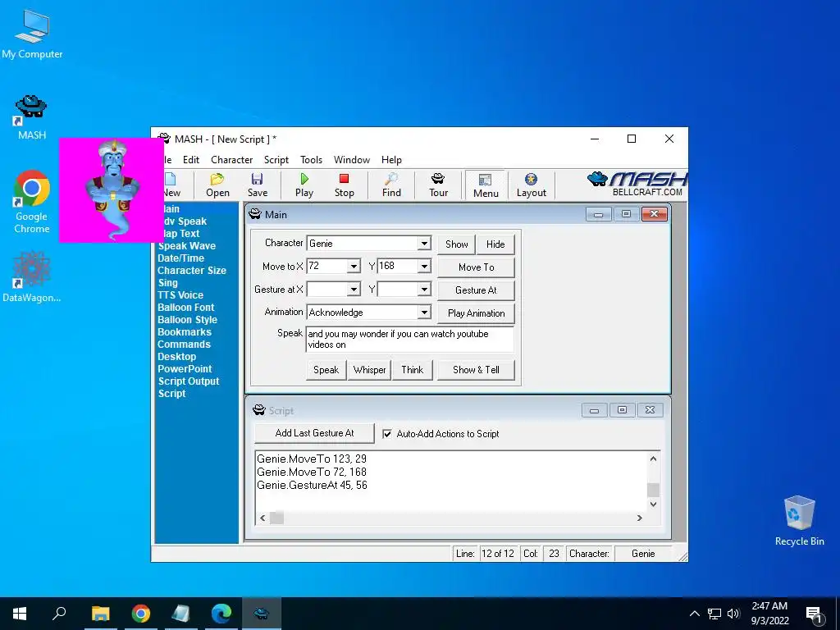This screenshot has width=840, height=630.
Task: Open the Help menu
Action: point(391,160)
